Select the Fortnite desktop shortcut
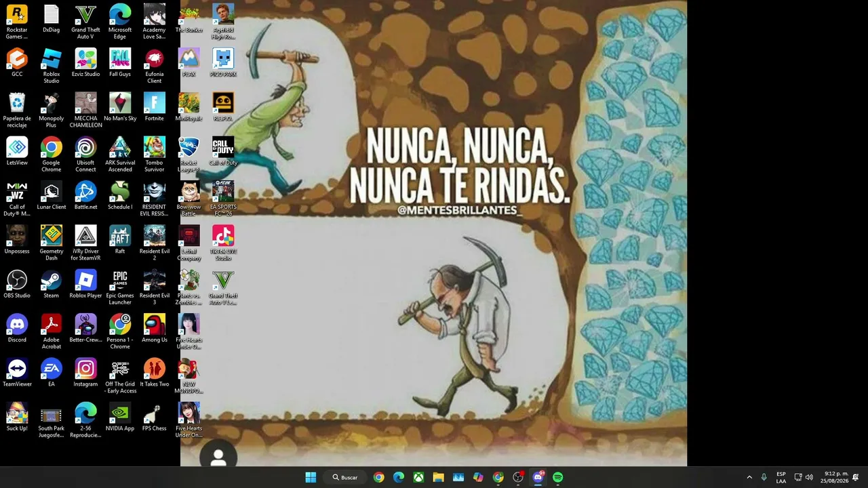This screenshot has height=488, width=868. point(155,107)
